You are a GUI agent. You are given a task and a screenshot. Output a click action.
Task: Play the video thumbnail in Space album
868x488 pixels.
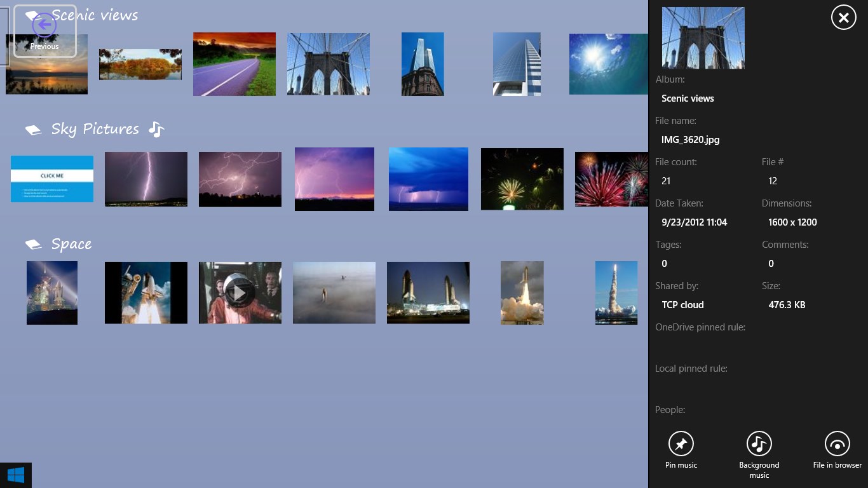pyautogui.click(x=240, y=293)
